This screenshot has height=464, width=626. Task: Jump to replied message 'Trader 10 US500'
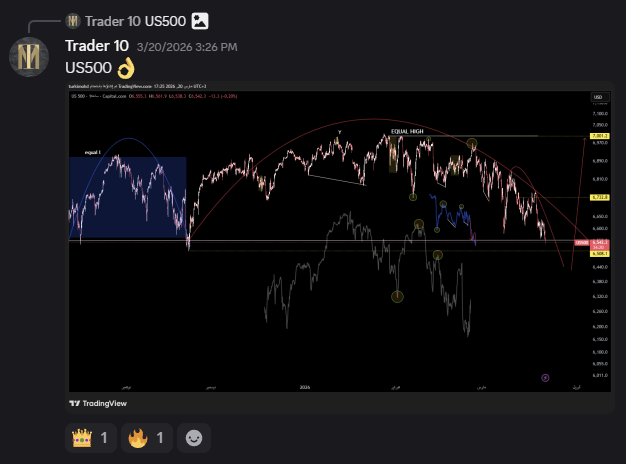(x=135, y=21)
